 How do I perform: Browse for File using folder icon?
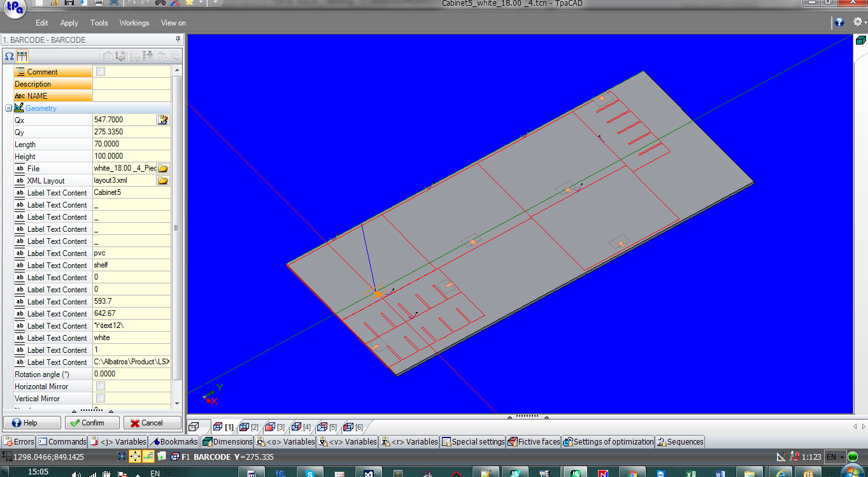(x=163, y=168)
